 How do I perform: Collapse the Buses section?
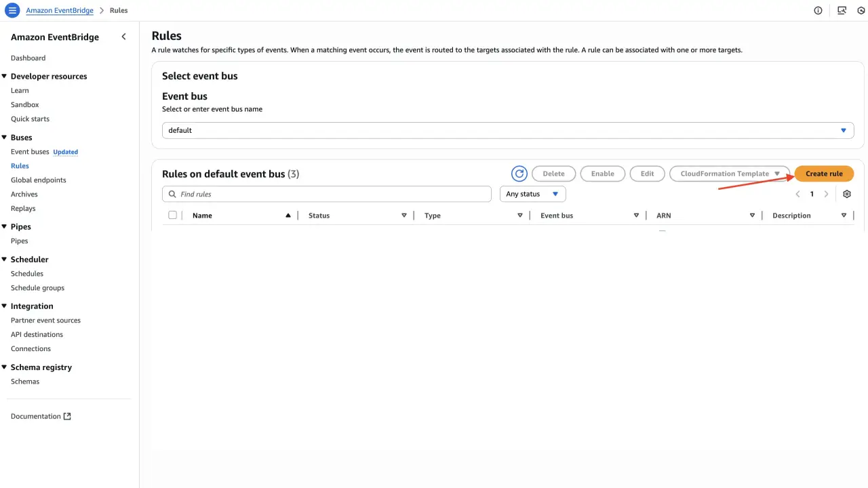tap(5, 138)
